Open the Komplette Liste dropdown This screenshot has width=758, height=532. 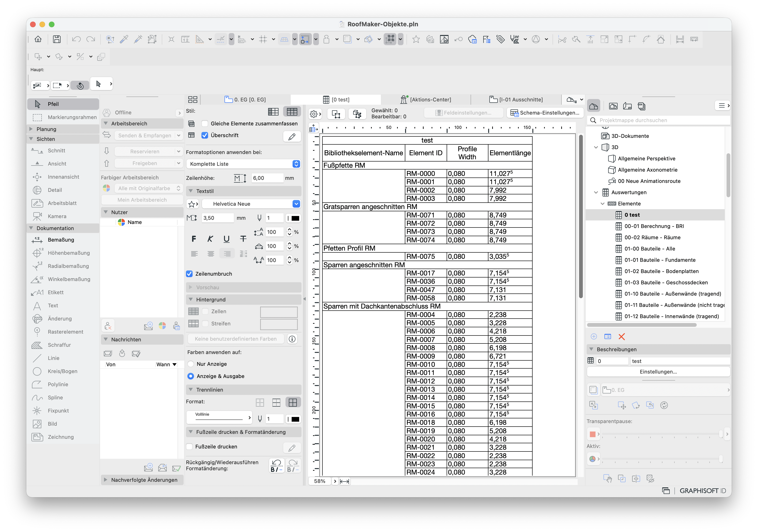coord(243,164)
